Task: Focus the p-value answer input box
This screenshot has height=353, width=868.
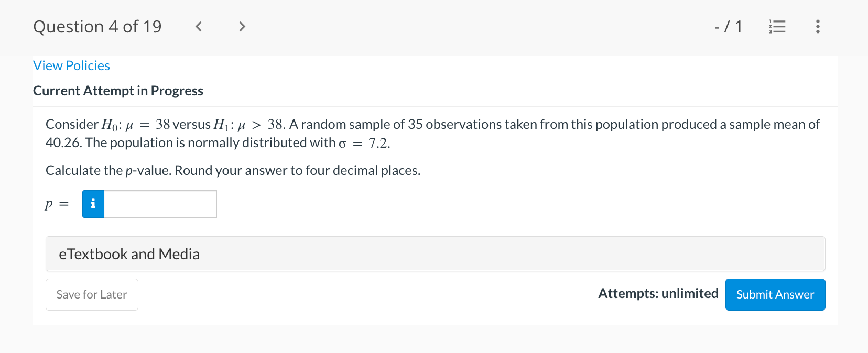Action: 160,204
